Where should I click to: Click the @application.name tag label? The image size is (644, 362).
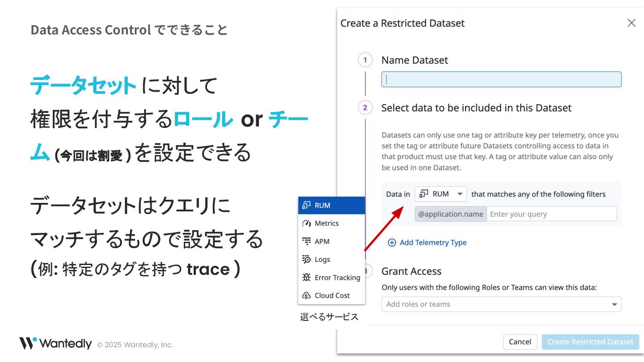pos(451,214)
